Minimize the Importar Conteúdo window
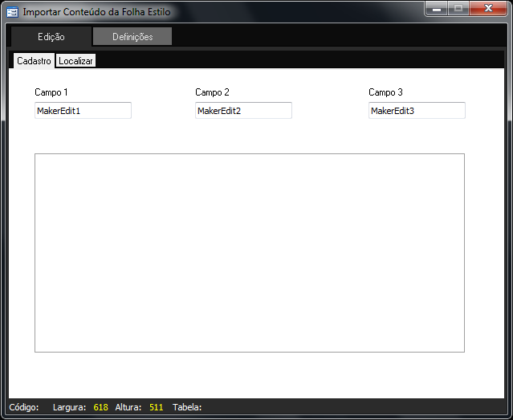This screenshot has height=420, width=513. coord(437,9)
